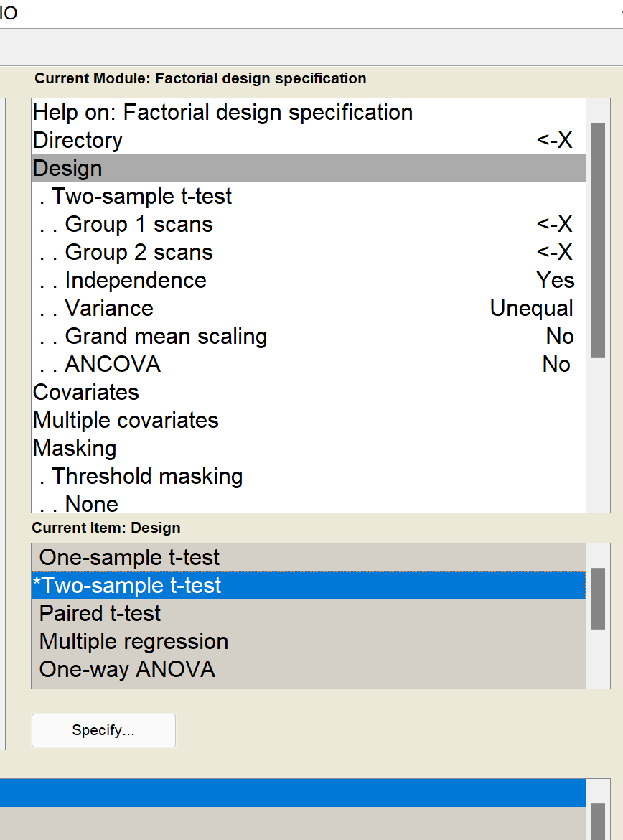Choose Paired t-test design option
Image resolution: width=623 pixels, height=840 pixels.
pos(100,614)
